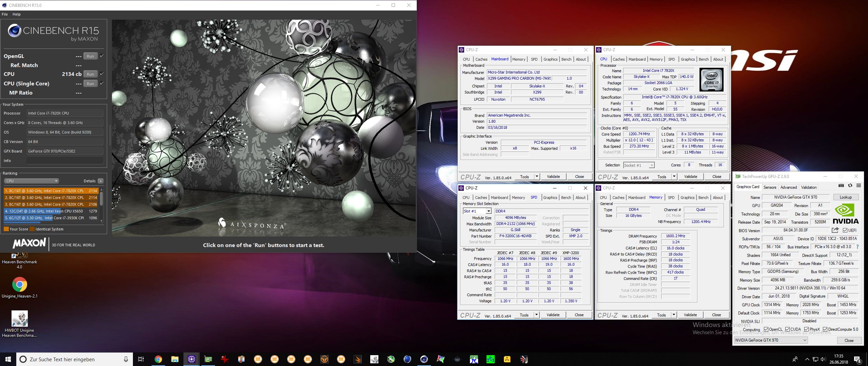Open the GPU selector dropdown in GPU-Z
The width and height of the screenshot is (868, 366).
771,340
